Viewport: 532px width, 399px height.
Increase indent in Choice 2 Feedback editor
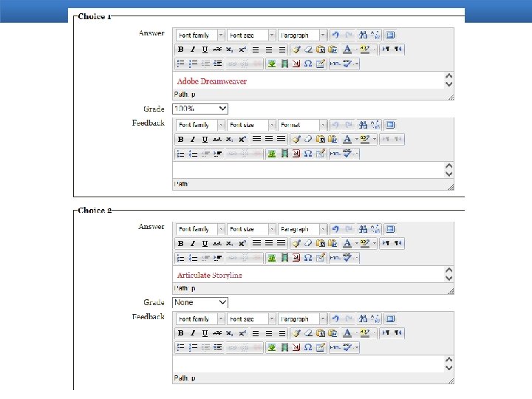pos(217,347)
